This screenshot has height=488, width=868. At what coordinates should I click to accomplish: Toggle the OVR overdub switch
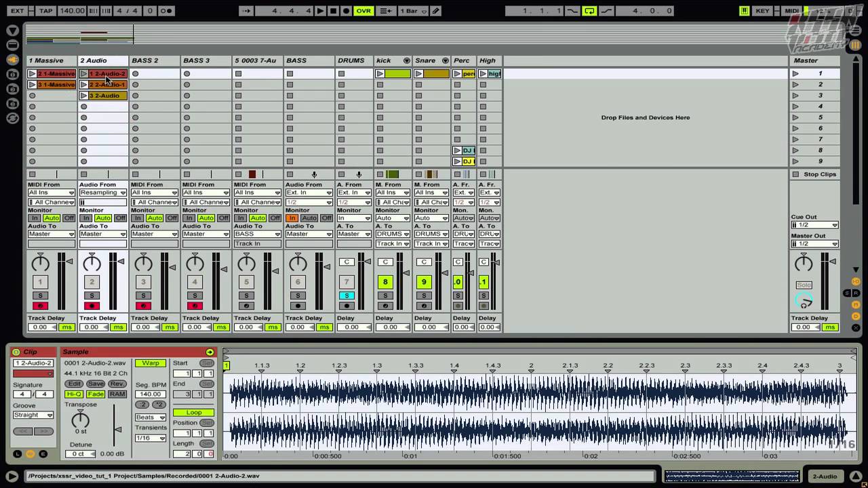(363, 11)
